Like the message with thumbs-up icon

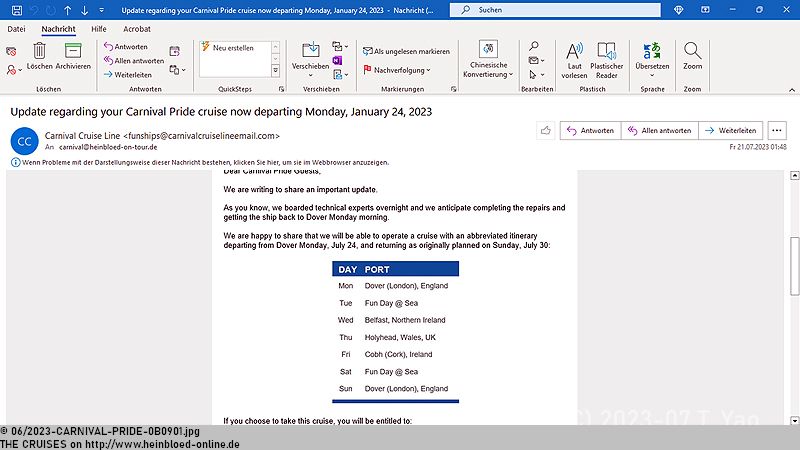[x=545, y=131]
